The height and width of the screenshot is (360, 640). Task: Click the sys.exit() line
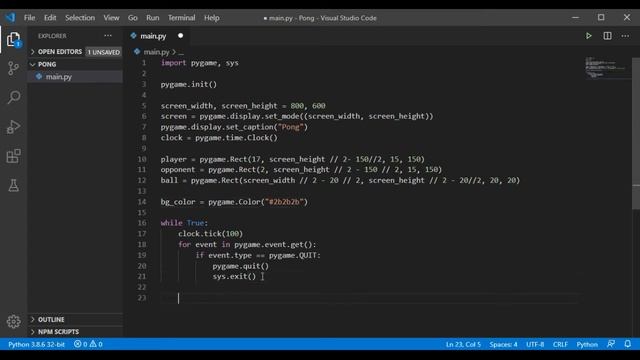(x=234, y=276)
